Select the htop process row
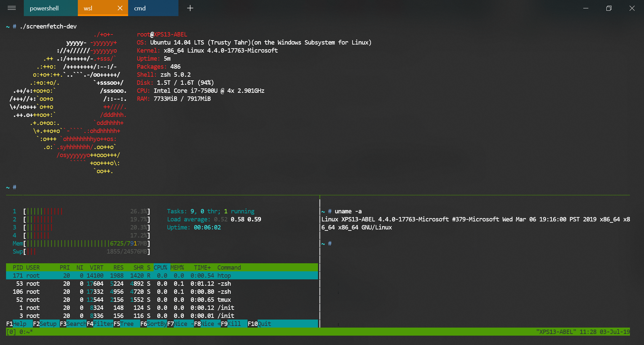The image size is (644, 345). [x=162, y=276]
